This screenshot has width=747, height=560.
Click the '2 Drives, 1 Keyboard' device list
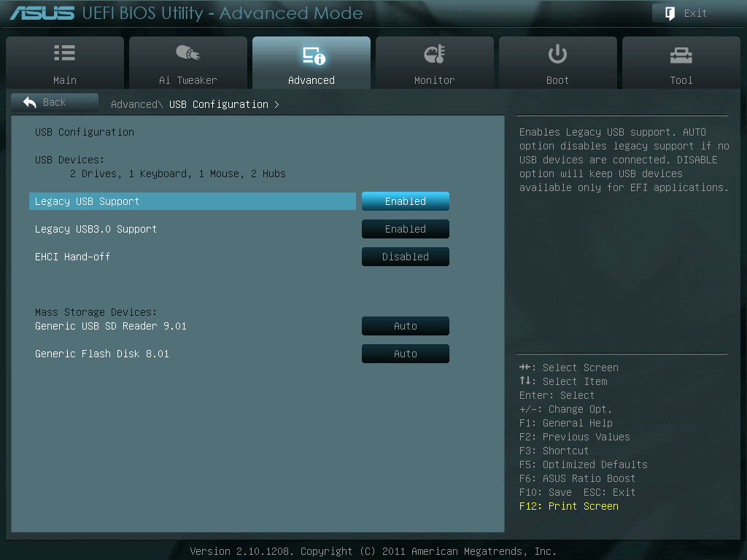178,174
